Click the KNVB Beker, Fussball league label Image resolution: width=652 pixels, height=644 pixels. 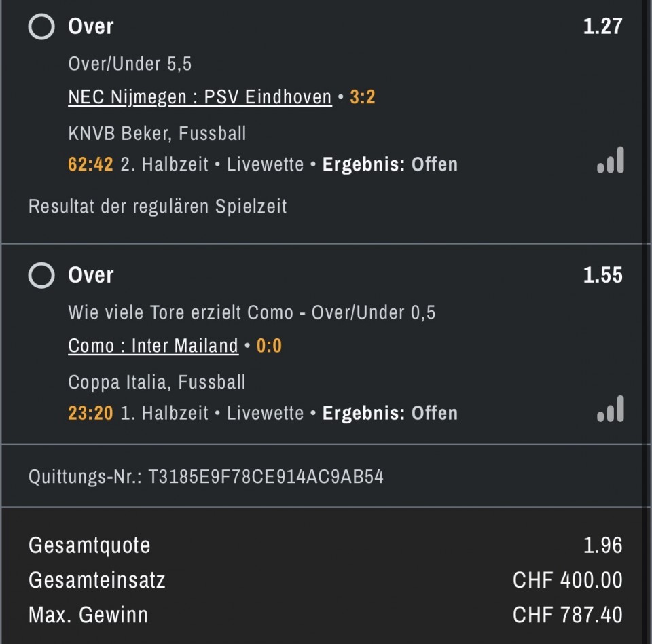157,133
